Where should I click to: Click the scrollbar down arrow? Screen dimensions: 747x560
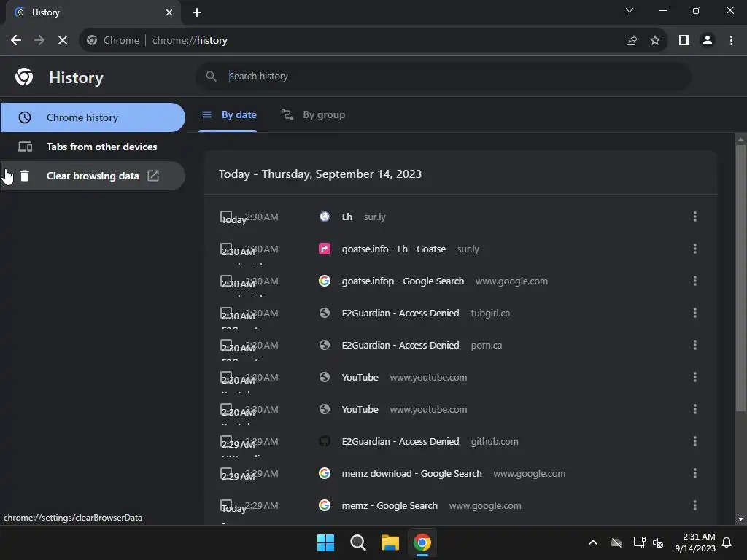click(740, 519)
